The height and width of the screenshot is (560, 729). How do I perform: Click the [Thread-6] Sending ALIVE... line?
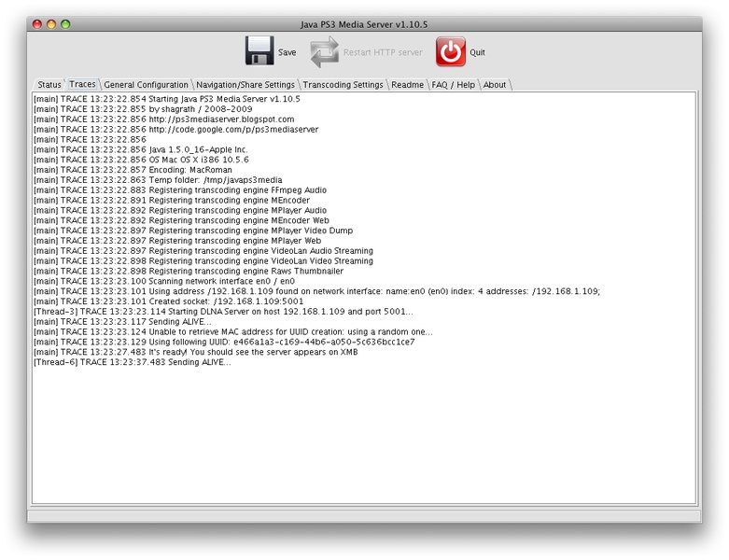click(x=132, y=362)
